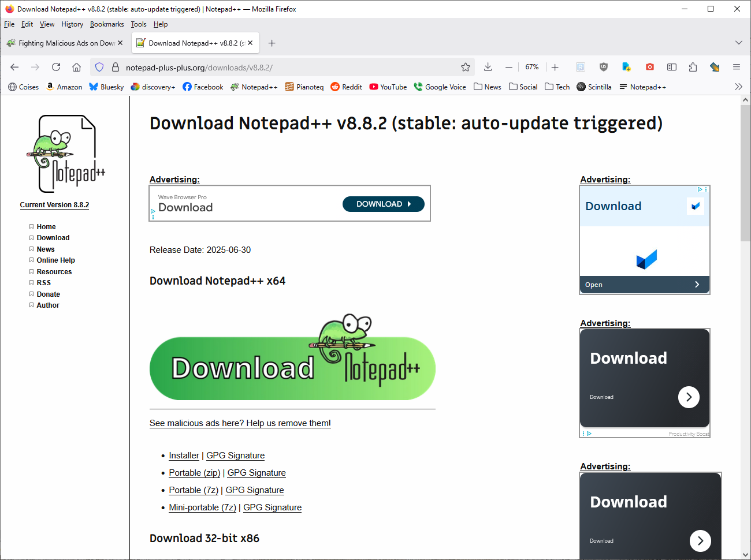Bookmark this page with the star icon
The image size is (751, 560).
click(x=466, y=67)
